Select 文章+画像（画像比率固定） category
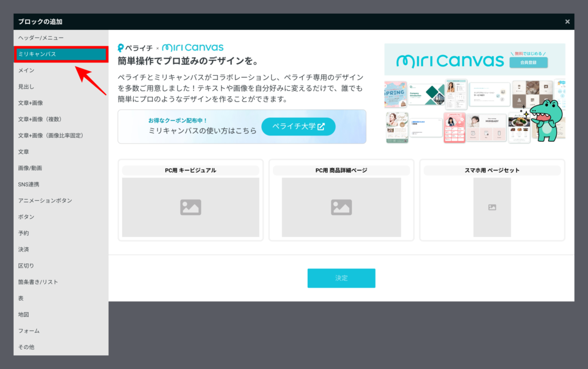 pos(61,135)
